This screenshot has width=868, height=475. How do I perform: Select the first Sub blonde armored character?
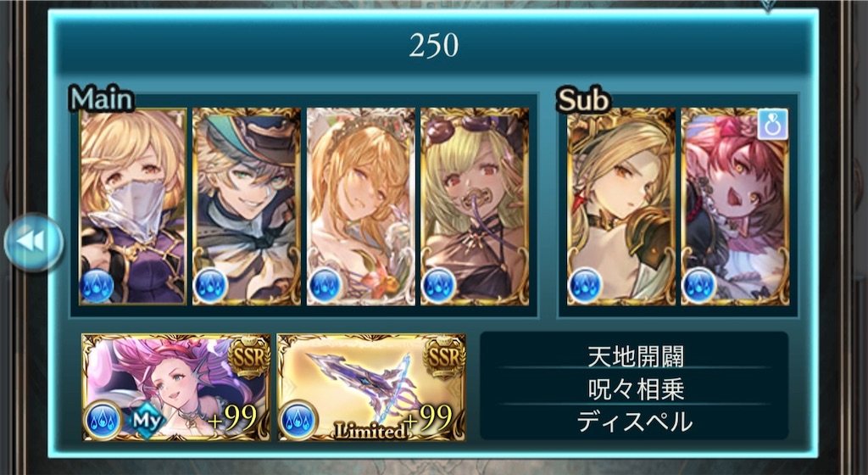(x=621, y=206)
